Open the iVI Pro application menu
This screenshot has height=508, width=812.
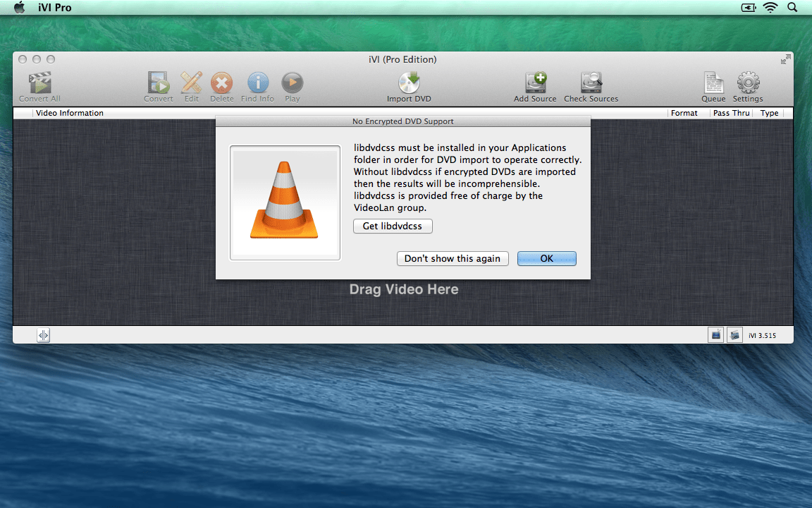coord(55,8)
